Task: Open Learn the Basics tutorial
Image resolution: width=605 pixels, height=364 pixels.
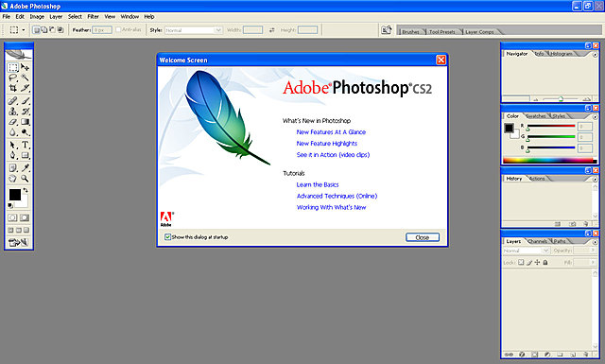Action: click(318, 184)
